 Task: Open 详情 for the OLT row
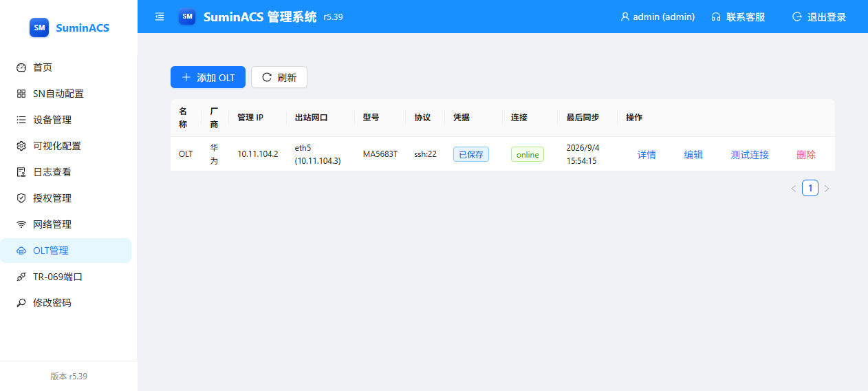(647, 155)
